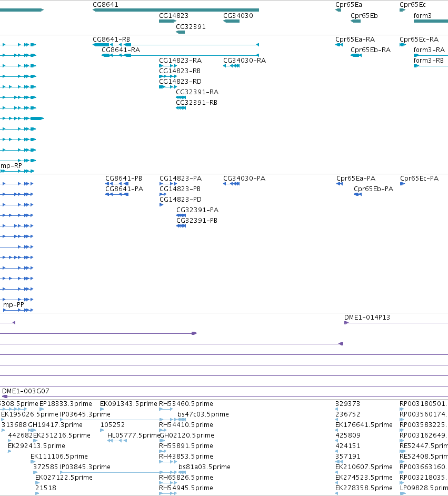Click the CG32391-PB protein label
Viewport: 448px width, 496px height.
click(197, 221)
